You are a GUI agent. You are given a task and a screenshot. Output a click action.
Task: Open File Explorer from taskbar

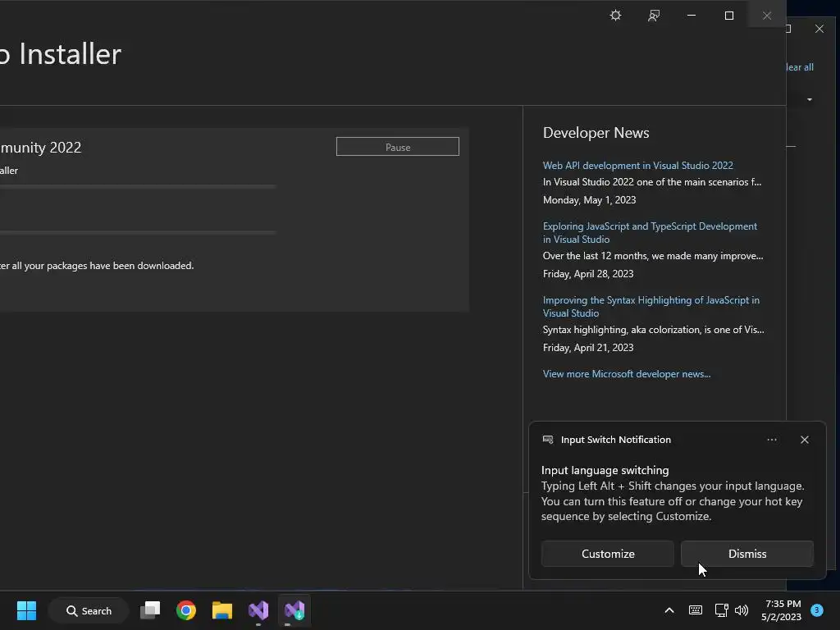pyautogui.click(x=221, y=610)
